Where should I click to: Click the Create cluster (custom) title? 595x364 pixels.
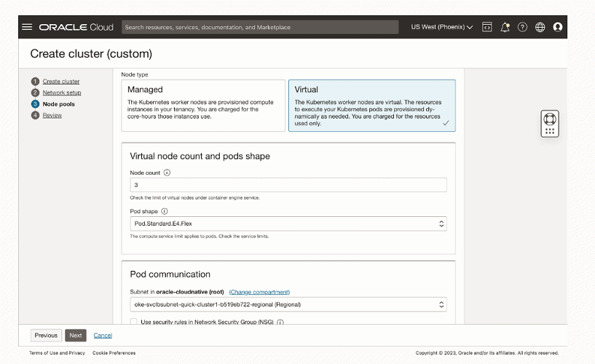coord(91,53)
